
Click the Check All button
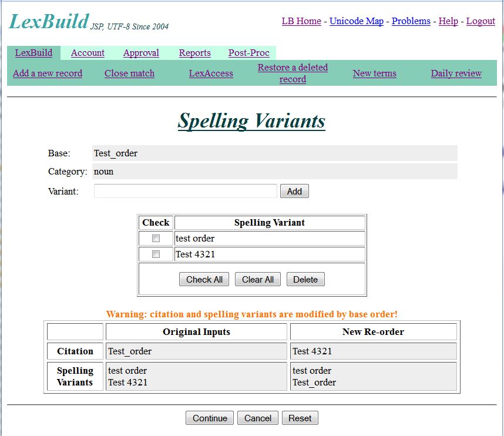click(x=204, y=279)
